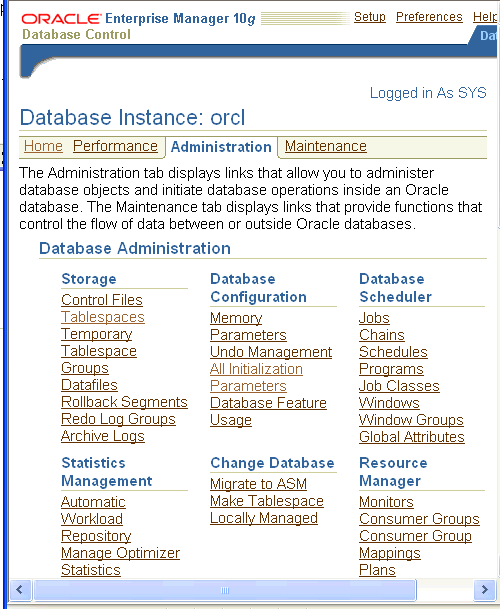Open the Schedules link
This screenshot has height=609, width=500.
tap(393, 352)
